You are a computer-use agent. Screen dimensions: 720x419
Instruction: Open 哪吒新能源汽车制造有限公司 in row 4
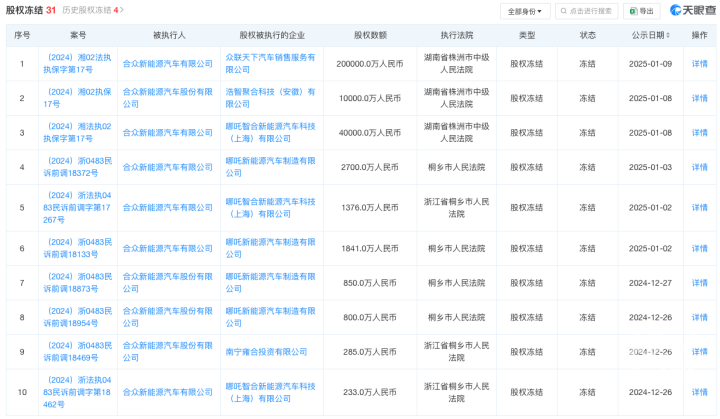(x=270, y=167)
